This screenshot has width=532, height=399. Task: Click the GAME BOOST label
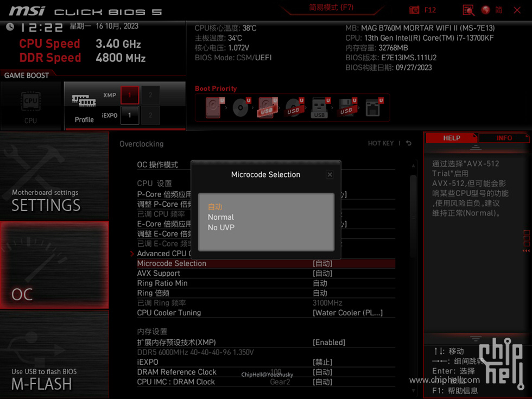[x=27, y=75]
